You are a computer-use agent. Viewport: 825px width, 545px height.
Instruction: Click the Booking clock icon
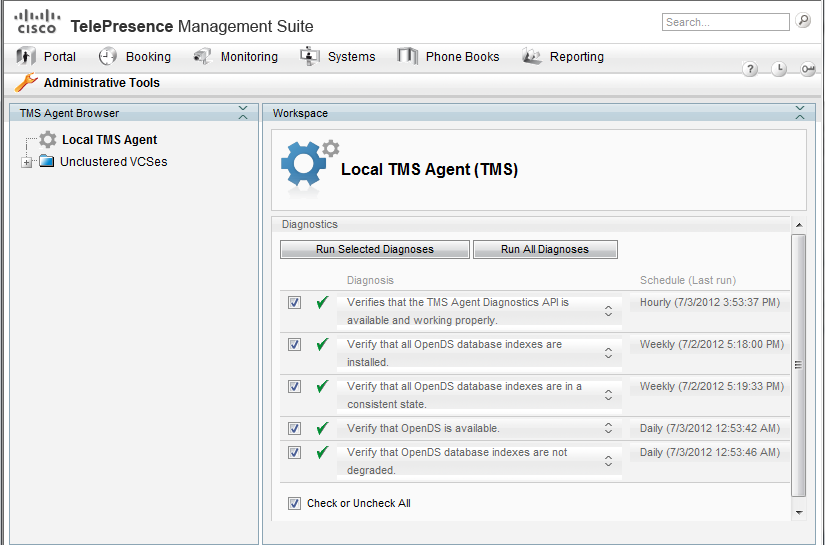tap(108, 56)
